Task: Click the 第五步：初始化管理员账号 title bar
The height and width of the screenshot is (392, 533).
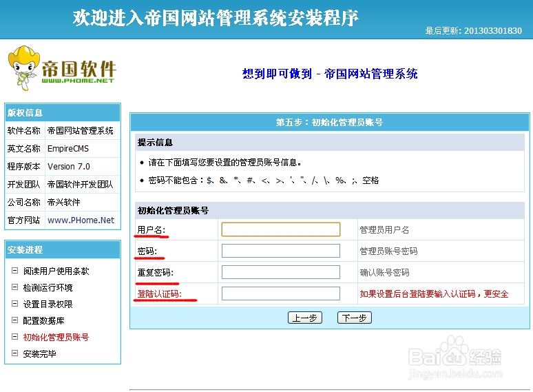Action: pos(330,123)
